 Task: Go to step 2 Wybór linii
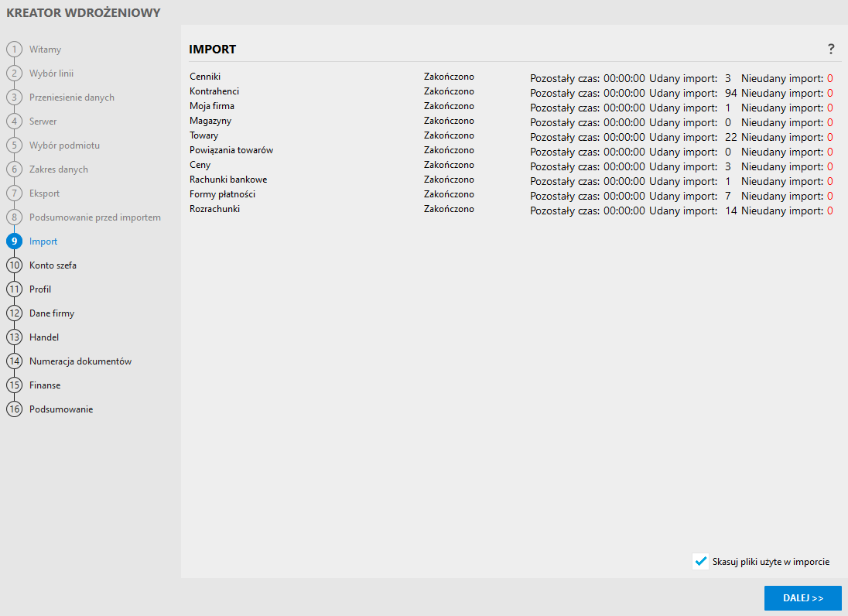coord(40,73)
